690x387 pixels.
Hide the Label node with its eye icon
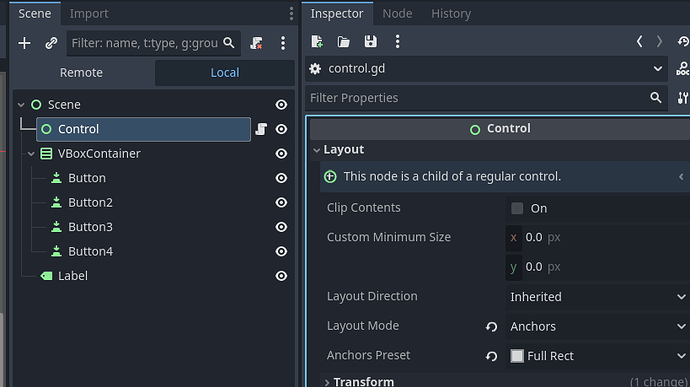[281, 276]
